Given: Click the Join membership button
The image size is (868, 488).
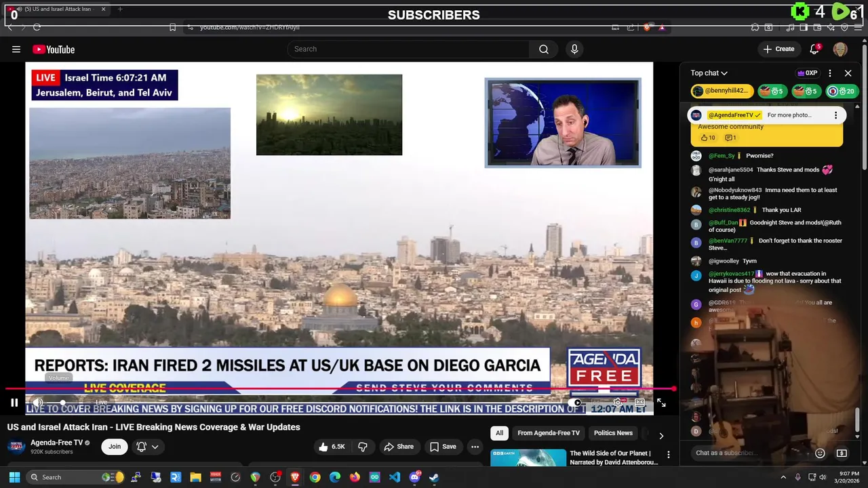Looking at the screenshot, I should (x=115, y=447).
